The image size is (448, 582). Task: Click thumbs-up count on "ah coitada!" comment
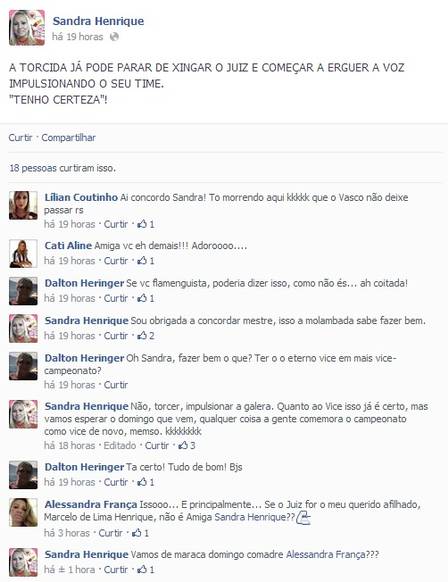tap(152, 298)
